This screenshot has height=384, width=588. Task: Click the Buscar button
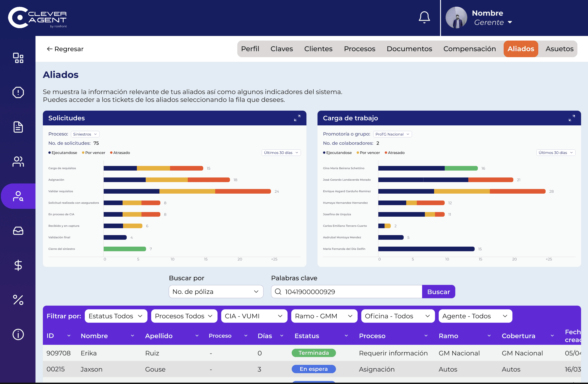click(x=438, y=292)
